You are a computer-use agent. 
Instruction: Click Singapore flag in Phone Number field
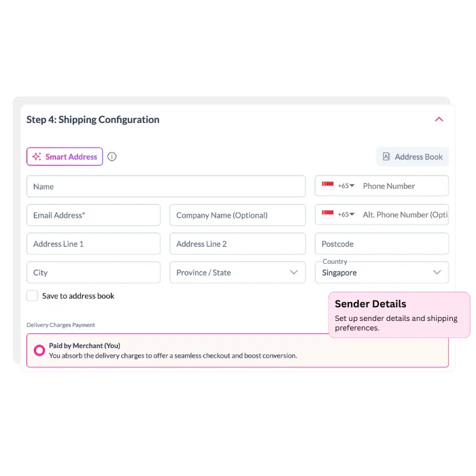coord(328,186)
